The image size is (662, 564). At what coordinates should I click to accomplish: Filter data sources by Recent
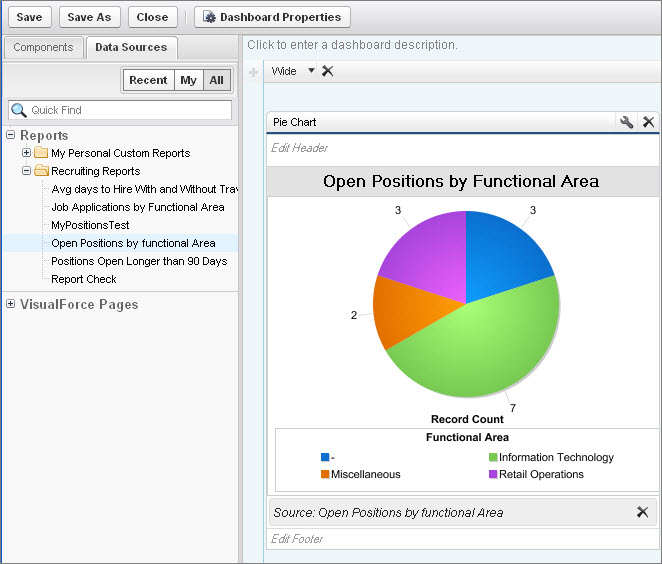point(148,80)
